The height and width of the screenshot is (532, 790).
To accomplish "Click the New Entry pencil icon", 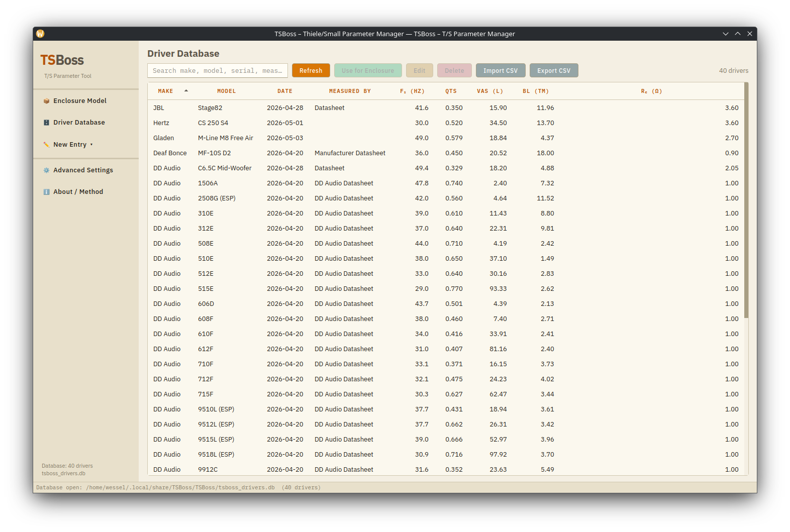I will coord(46,145).
